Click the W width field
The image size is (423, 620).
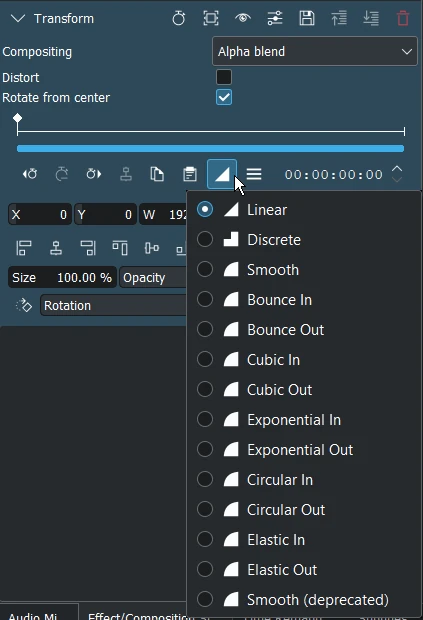click(163, 214)
